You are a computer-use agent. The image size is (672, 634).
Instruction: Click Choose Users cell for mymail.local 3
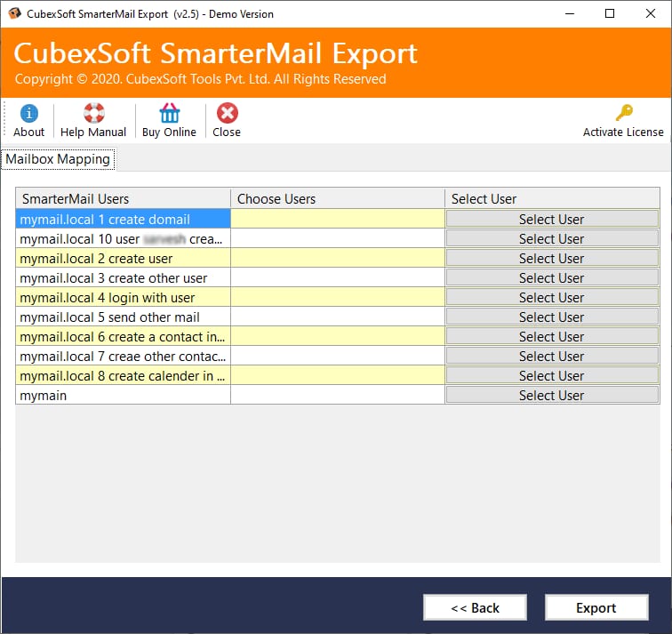click(x=338, y=277)
